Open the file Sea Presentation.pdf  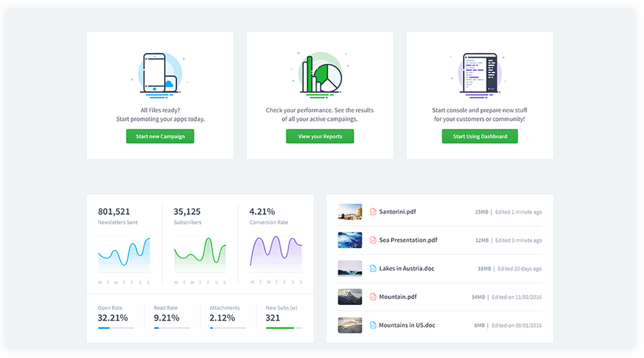pyautogui.click(x=408, y=240)
